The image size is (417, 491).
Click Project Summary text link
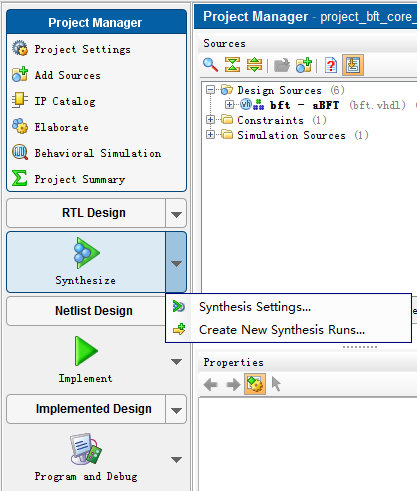(80, 179)
